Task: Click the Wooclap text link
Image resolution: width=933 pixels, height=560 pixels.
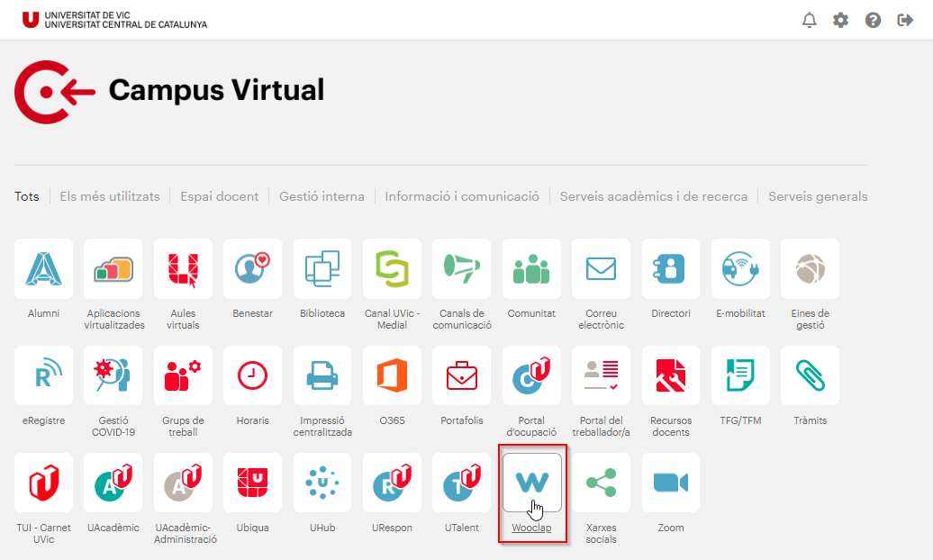Action: (531, 528)
